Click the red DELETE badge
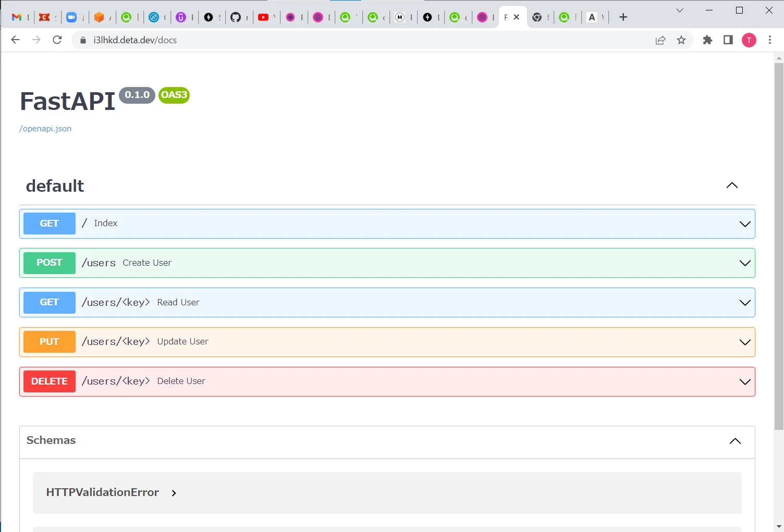Viewport: 784px width, 532px height. [x=50, y=381]
